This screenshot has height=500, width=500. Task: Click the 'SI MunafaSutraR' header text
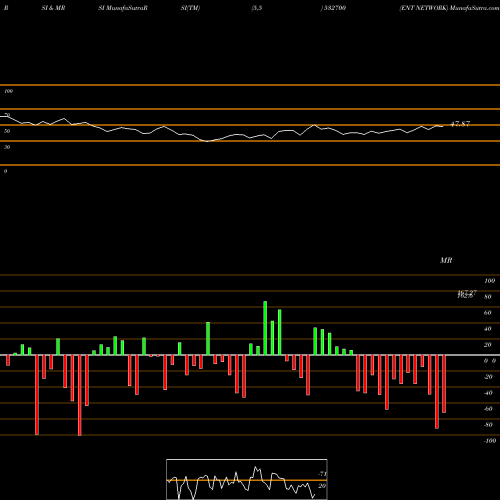[123, 8]
